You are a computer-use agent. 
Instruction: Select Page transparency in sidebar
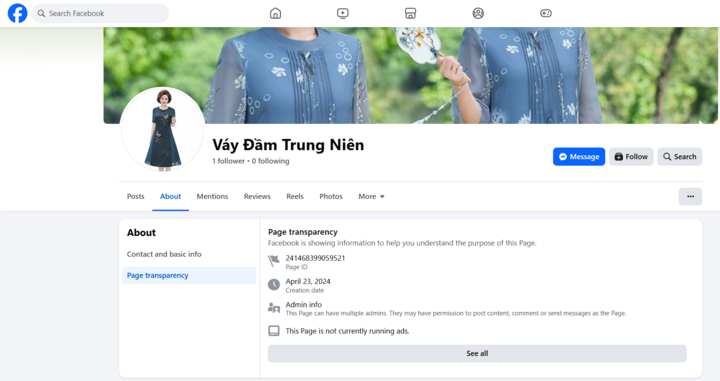point(189,275)
